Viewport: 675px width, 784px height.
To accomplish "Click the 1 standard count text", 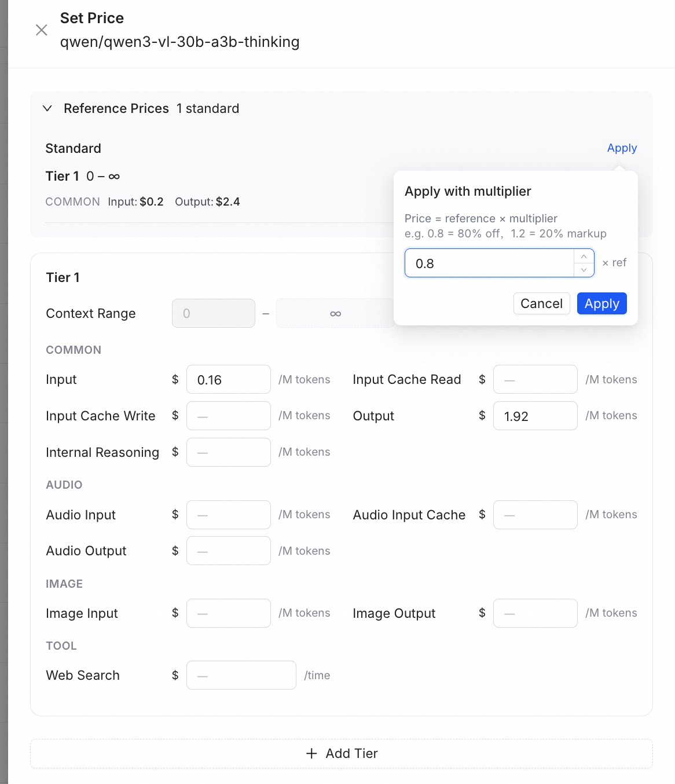I will (x=208, y=108).
